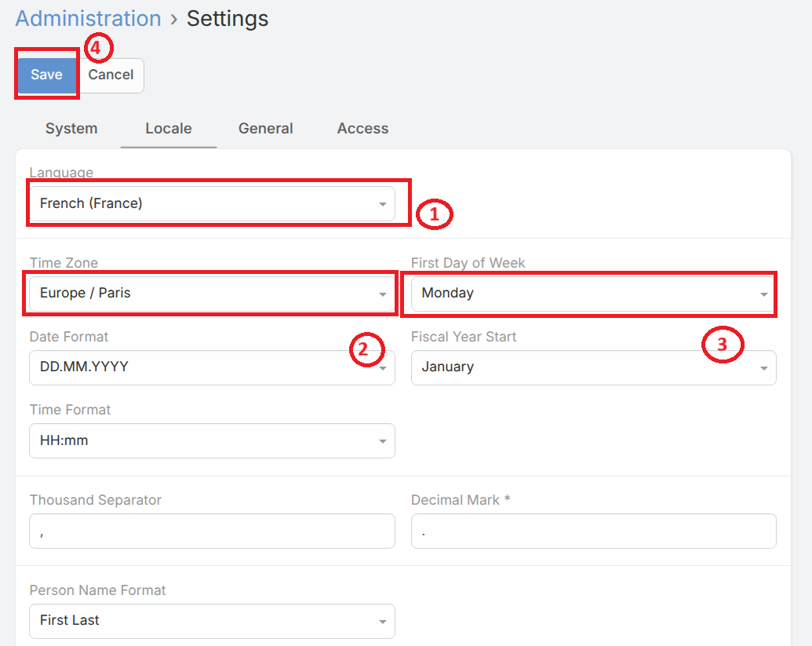Open the Language dropdown showing French (France)
Viewport: 812px width, 646px height.
click(204, 204)
